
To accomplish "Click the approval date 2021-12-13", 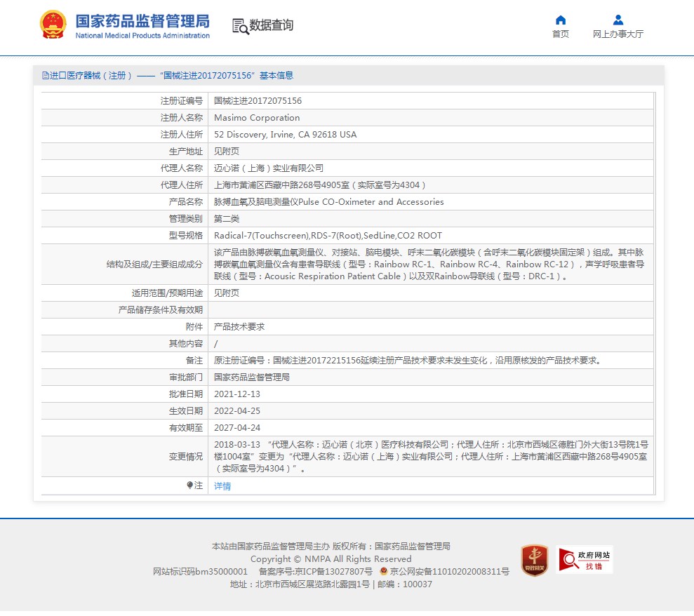I will 237,394.
